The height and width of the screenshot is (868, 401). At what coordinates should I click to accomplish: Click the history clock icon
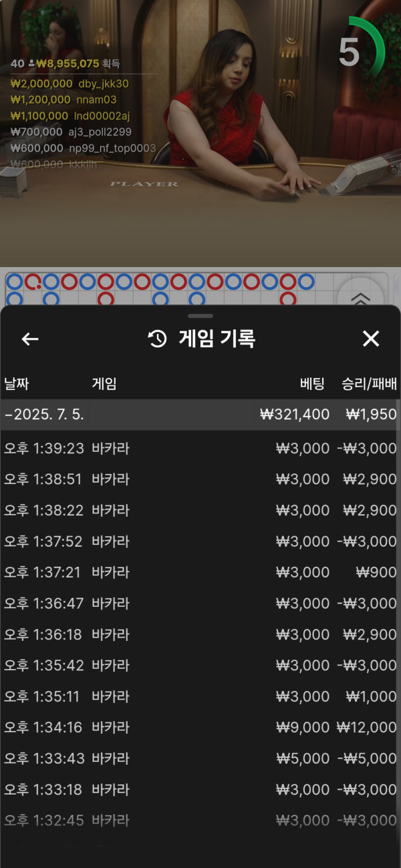[x=157, y=339]
